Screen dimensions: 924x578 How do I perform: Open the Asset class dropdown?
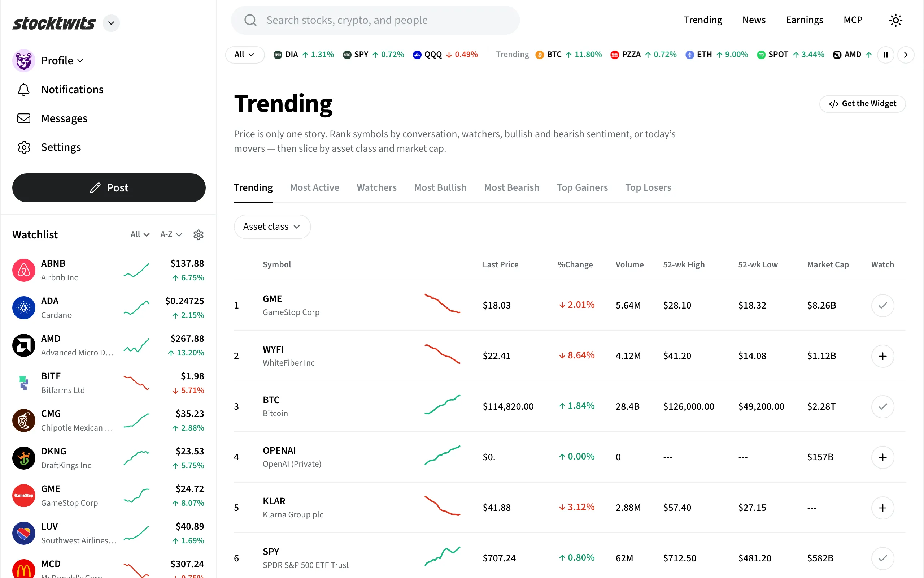tap(272, 227)
